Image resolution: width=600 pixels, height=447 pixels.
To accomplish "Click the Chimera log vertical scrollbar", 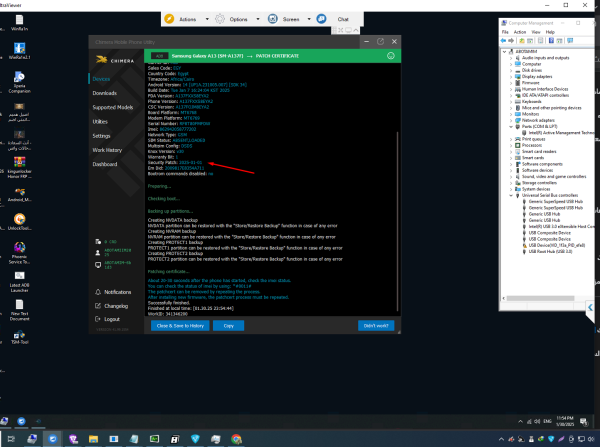I will tap(398, 221).
